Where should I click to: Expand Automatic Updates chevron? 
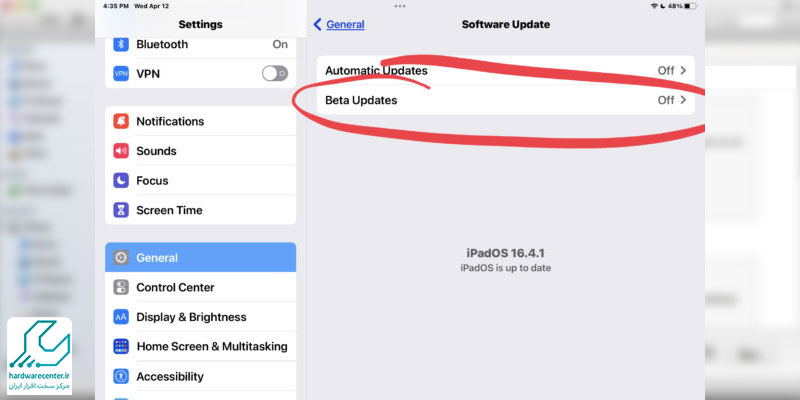coord(684,70)
